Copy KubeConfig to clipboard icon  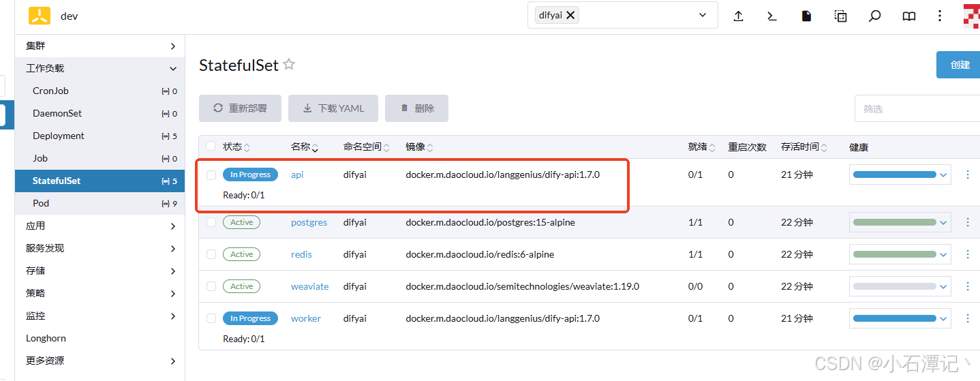point(840,16)
